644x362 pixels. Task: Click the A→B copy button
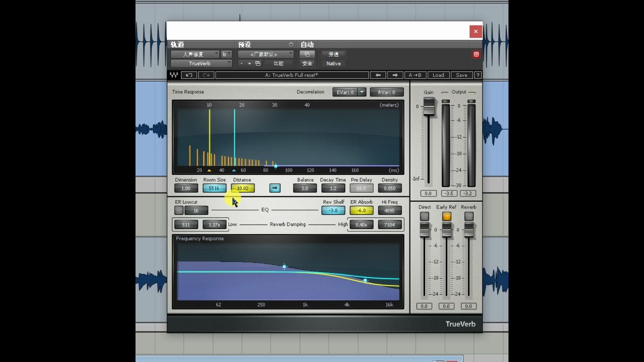tap(415, 75)
